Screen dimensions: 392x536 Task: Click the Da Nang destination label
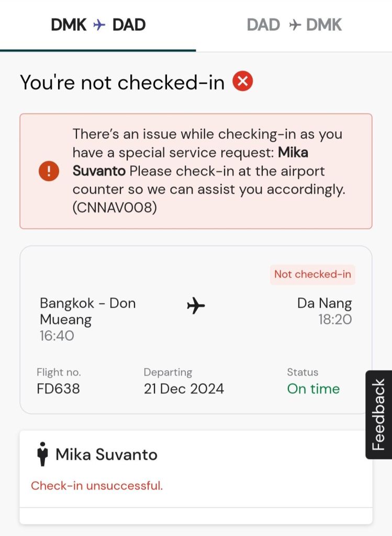(324, 303)
